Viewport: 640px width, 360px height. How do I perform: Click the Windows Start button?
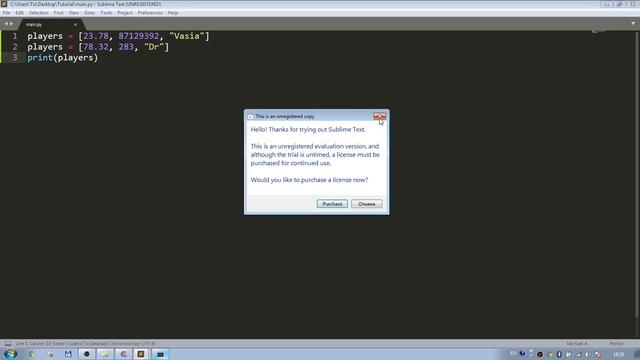(x=10, y=354)
